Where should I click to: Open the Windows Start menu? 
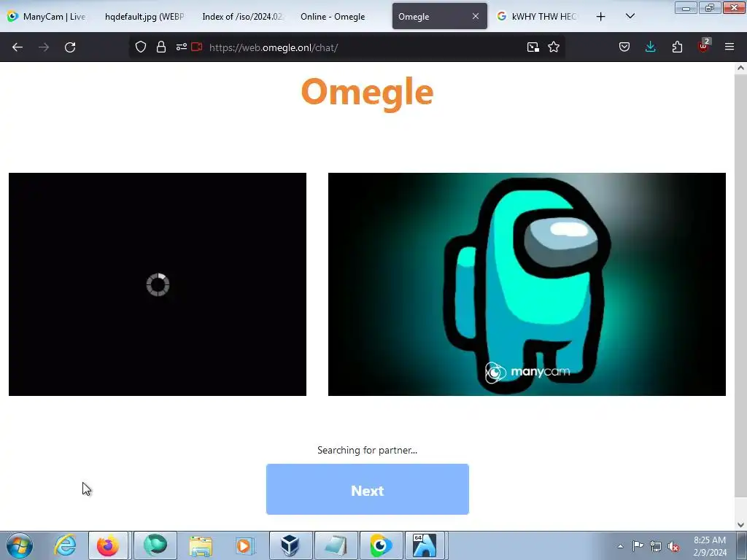pyautogui.click(x=20, y=545)
